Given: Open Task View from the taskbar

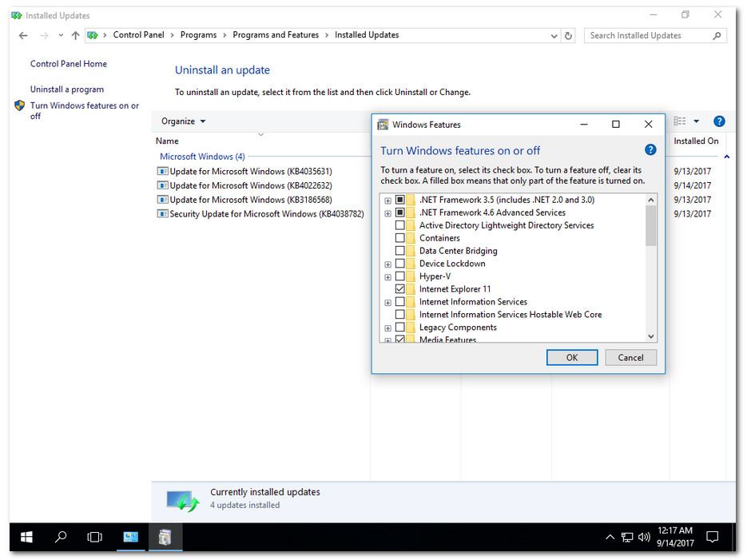Looking at the screenshot, I should [x=95, y=537].
